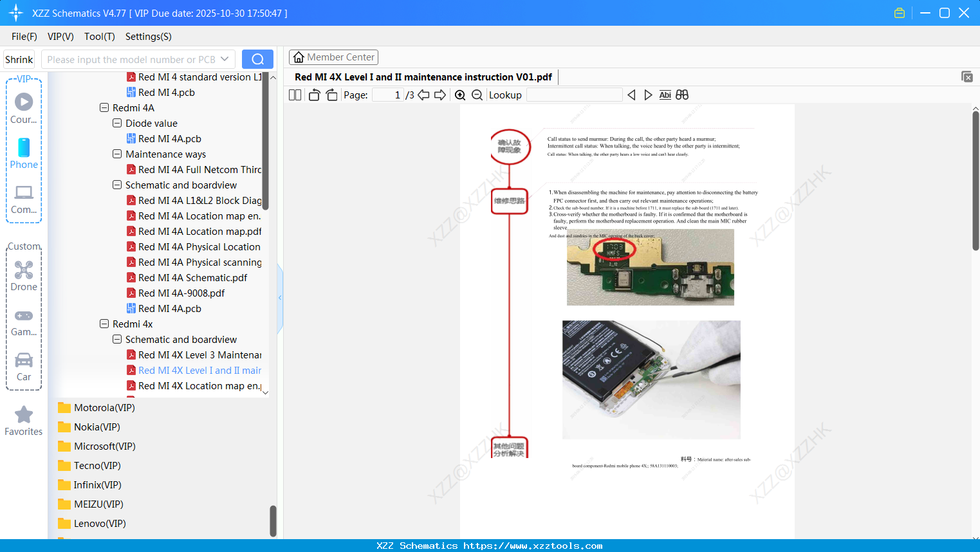Image resolution: width=980 pixels, height=552 pixels.
Task: Zoom in on the PDF document
Action: point(460,95)
